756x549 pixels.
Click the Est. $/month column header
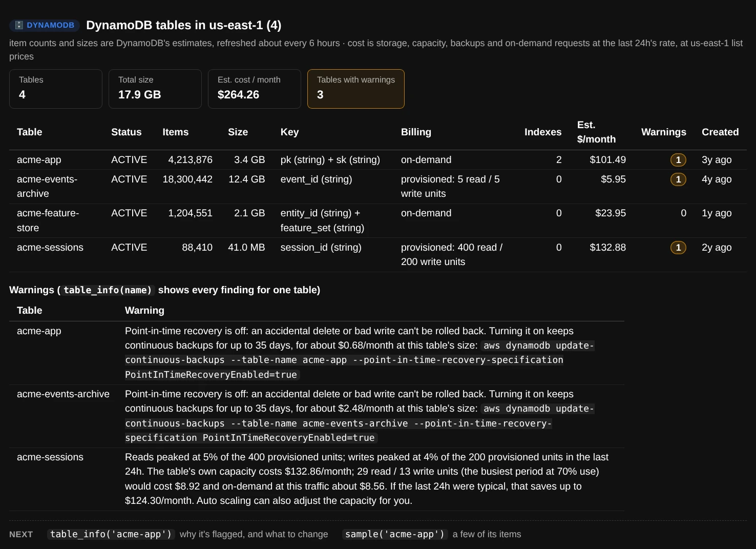point(596,132)
